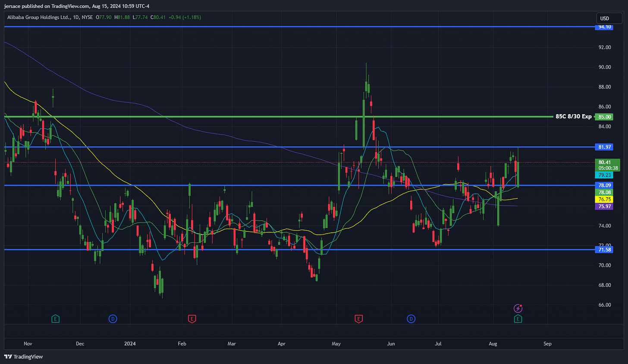Click the Jul label on the time axis
The width and height of the screenshot is (628, 364).
(x=438, y=344)
